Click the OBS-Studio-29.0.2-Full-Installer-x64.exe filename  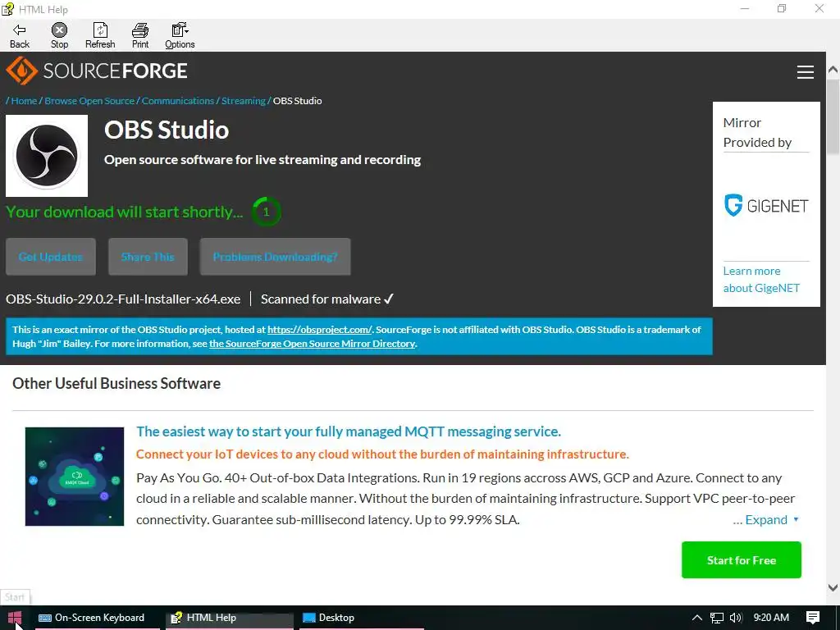[123, 299]
